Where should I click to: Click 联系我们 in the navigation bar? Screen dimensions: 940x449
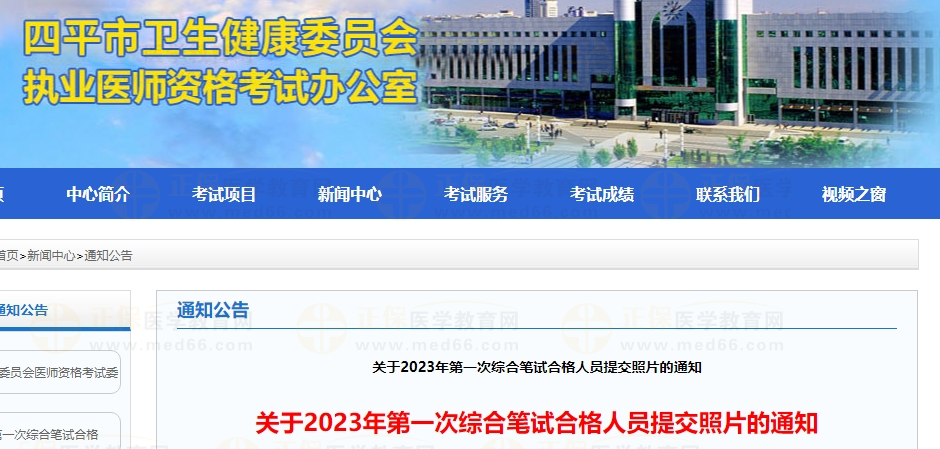(x=728, y=195)
